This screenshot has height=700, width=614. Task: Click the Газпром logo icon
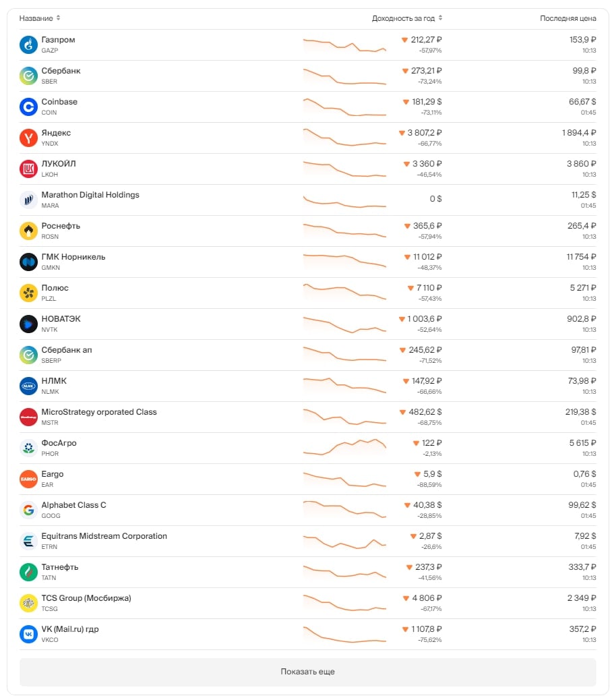(28, 45)
